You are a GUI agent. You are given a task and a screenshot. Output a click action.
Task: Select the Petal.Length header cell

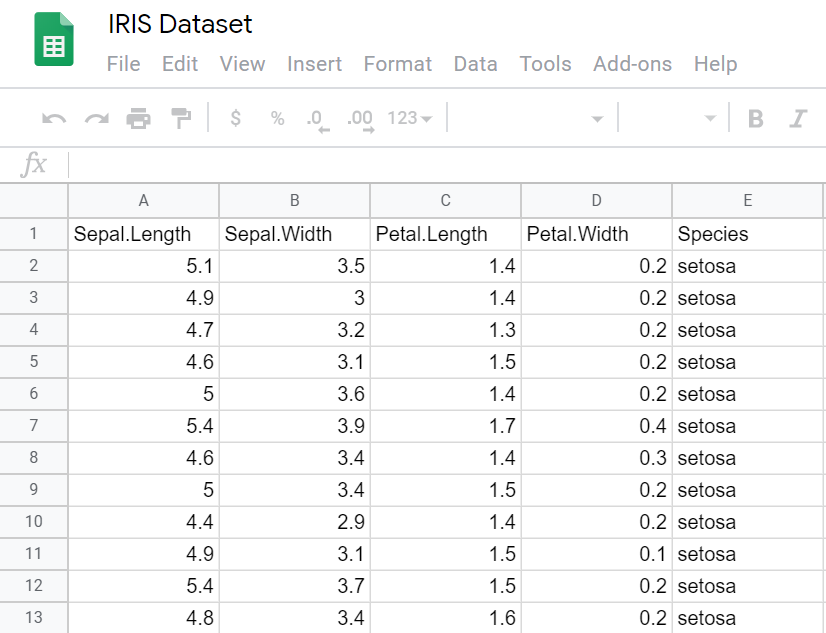point(446,234)
